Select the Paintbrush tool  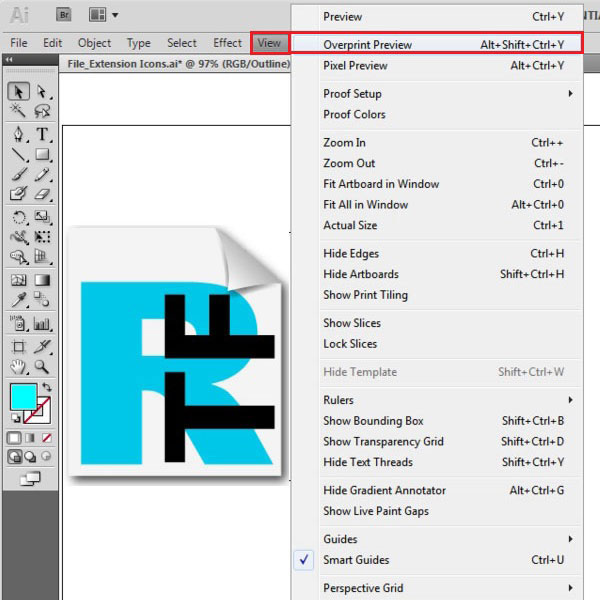(18, 174)
